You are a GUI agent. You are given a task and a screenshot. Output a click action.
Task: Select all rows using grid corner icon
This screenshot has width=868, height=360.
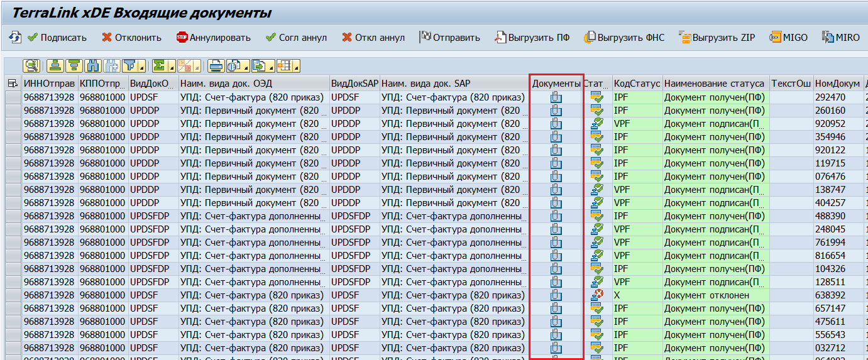[x=12, y=84]
